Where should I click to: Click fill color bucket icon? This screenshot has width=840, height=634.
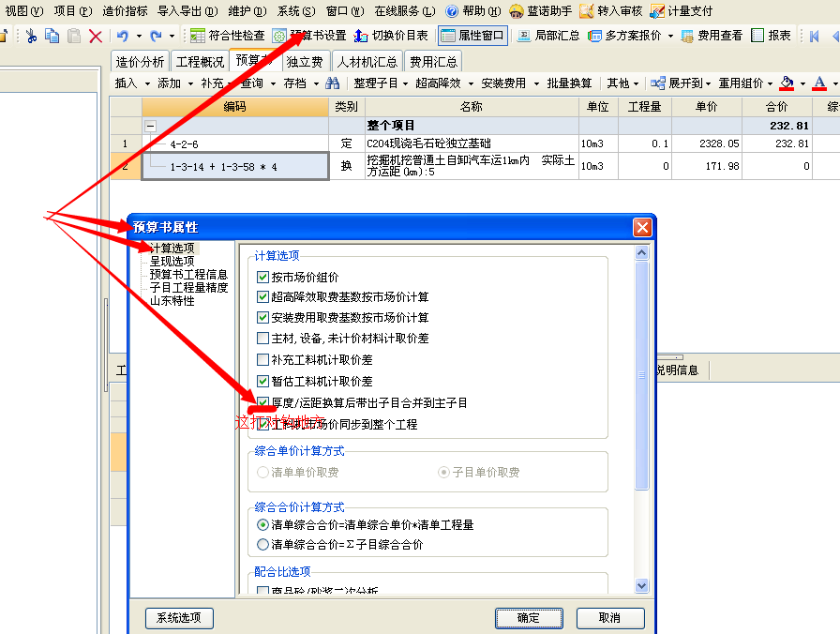[x=787, y=83]
